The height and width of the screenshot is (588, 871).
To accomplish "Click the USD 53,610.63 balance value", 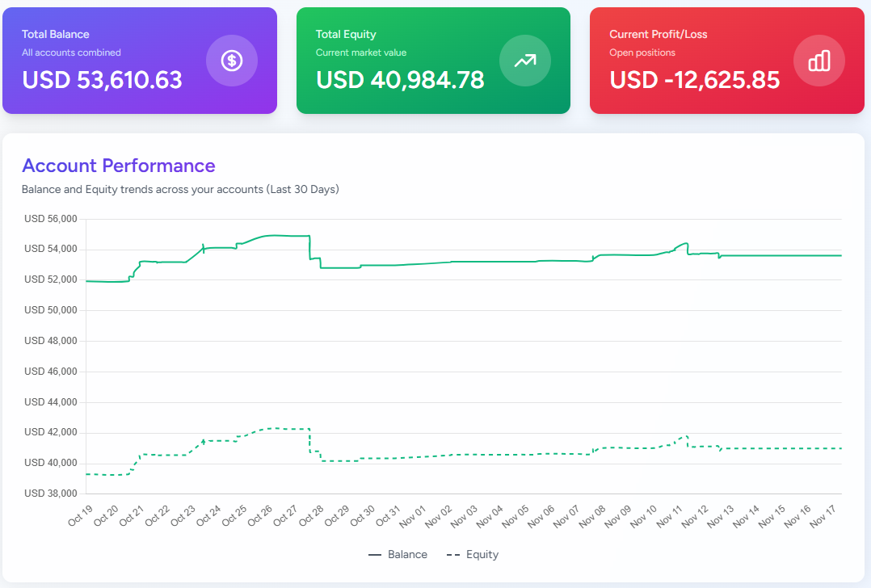I will click(x=102, y=80).
